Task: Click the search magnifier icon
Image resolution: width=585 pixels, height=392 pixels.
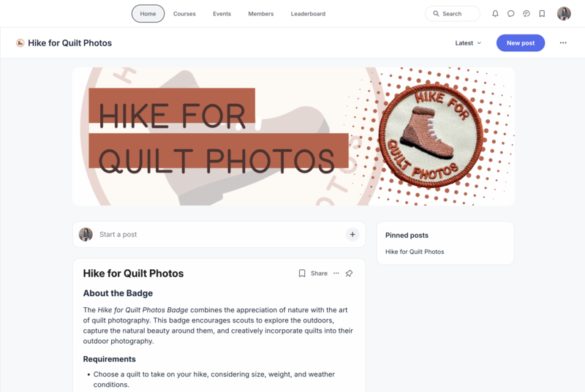Action: [436, 14]
